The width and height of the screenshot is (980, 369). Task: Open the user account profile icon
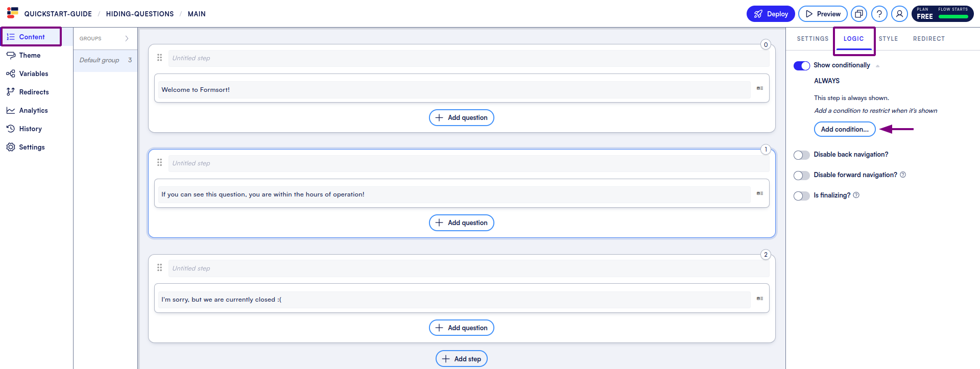(899, 14)
